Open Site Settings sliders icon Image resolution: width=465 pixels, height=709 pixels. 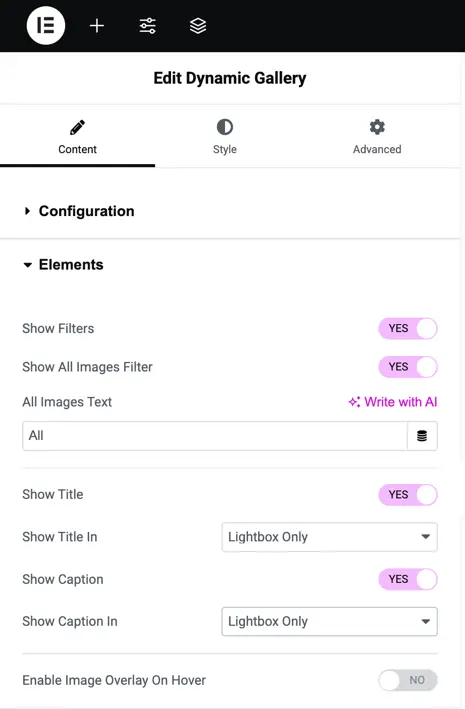pyautogui.click(x=147, y=26)
